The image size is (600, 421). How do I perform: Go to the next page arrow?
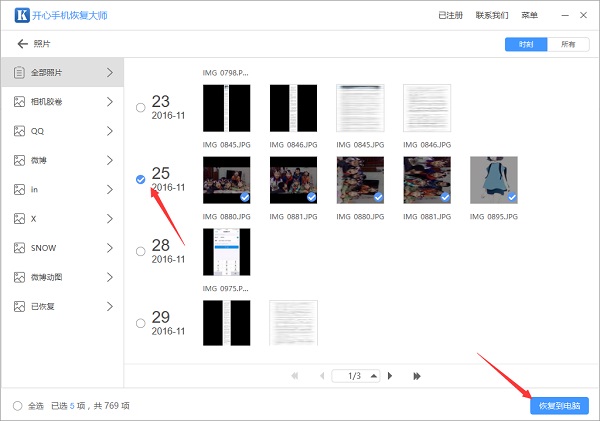390,376
